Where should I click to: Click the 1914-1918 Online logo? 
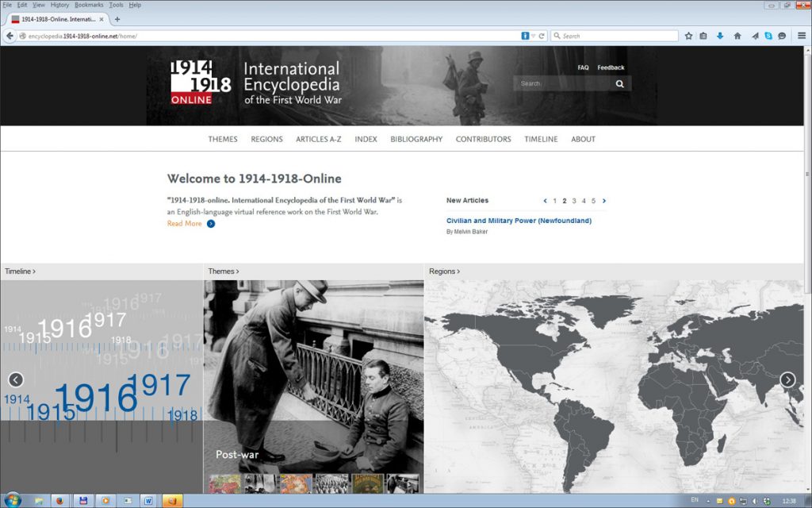pyautogui.click(x=200, y=82)
